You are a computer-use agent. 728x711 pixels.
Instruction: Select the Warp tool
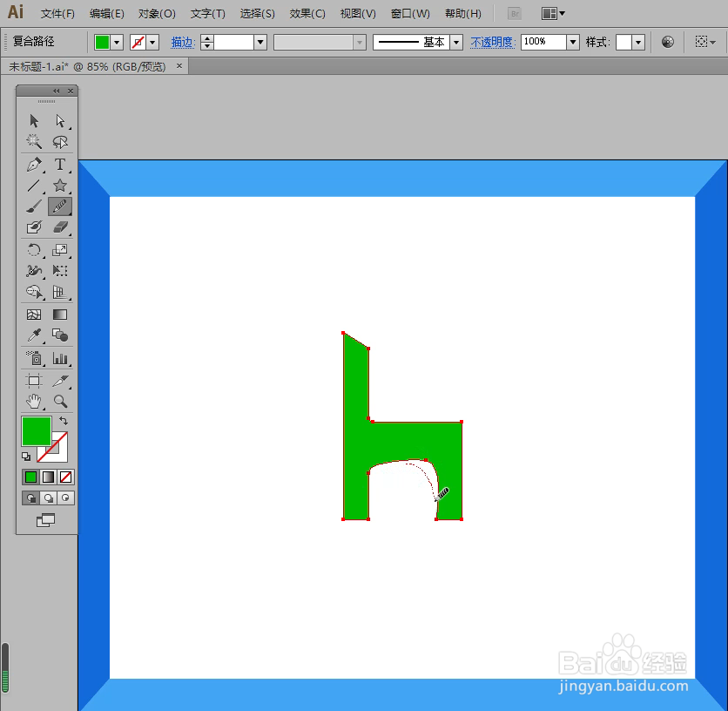click(x=34, y=271)
